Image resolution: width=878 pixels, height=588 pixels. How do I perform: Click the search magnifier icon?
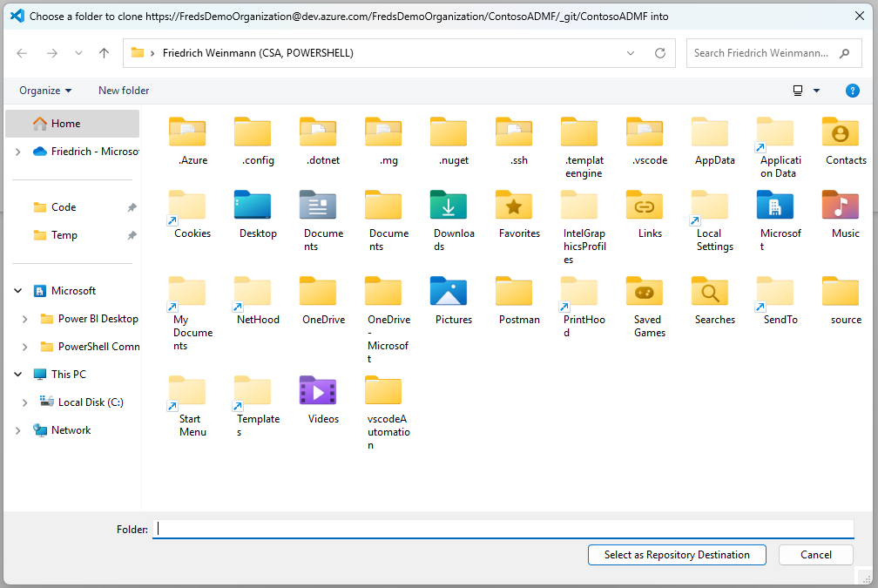844,52
